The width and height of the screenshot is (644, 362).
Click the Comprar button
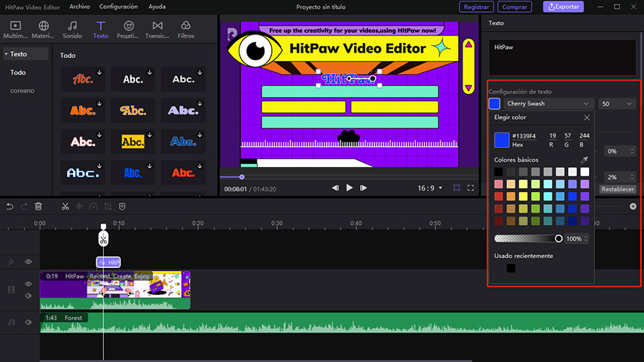click(x=514, y=7)
